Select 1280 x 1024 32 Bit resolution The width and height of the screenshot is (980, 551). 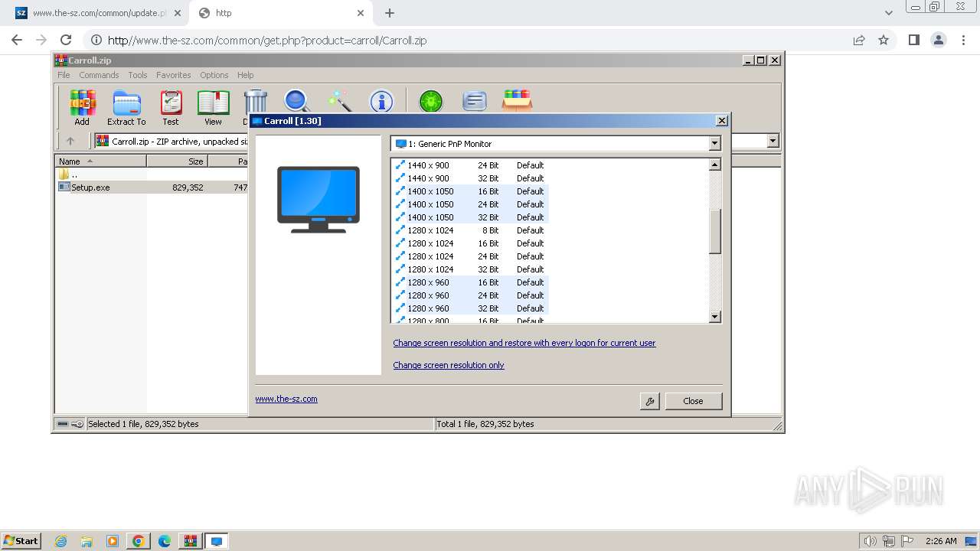pos(470,269)
